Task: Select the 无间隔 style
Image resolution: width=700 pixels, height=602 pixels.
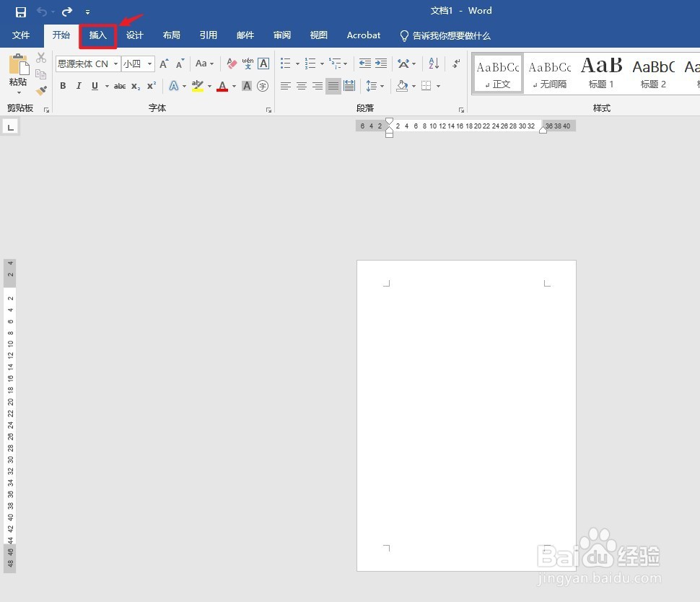Action: pos(550,74)
